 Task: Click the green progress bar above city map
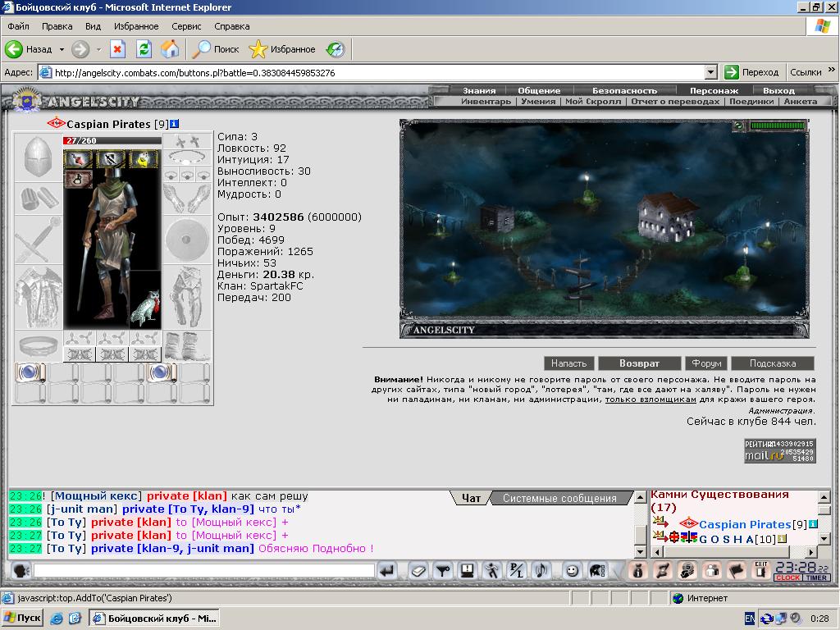pos(778,126)
